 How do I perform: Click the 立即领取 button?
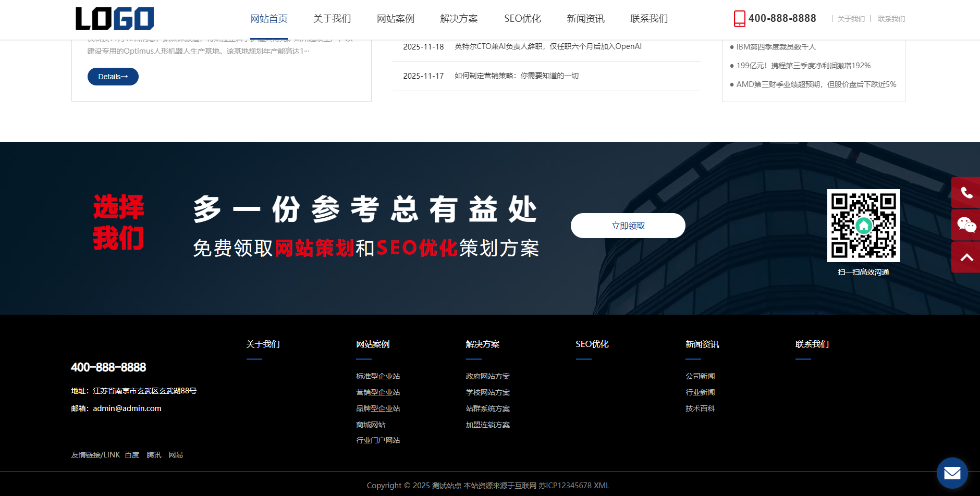[628, 225]
